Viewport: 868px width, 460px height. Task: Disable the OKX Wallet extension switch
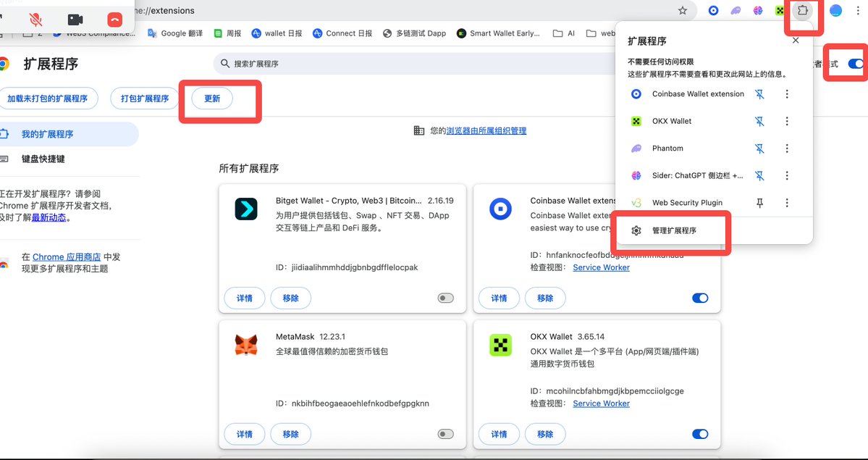click(700, 434)
